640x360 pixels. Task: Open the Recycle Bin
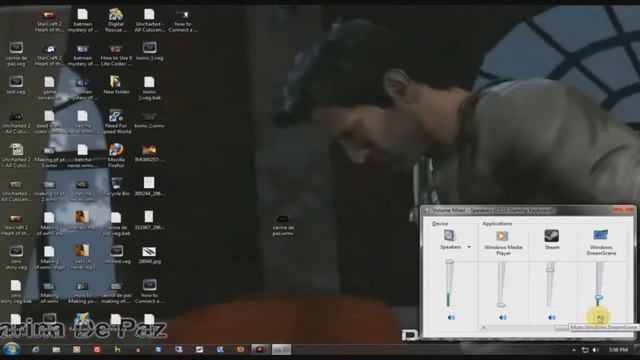tap(116, 186)
